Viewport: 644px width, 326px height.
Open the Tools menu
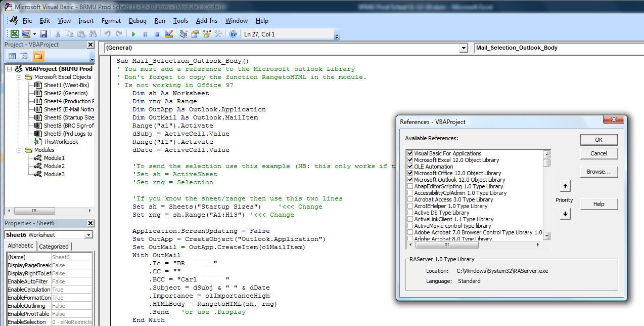pyautogui.click(x=180, y=21)
